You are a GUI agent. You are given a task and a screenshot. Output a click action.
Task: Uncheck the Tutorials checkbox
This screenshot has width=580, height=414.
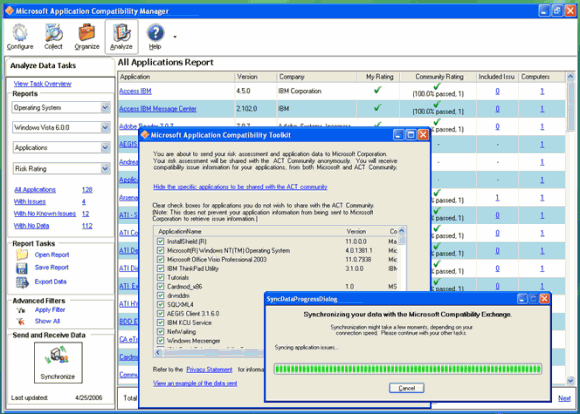point(160,277)
